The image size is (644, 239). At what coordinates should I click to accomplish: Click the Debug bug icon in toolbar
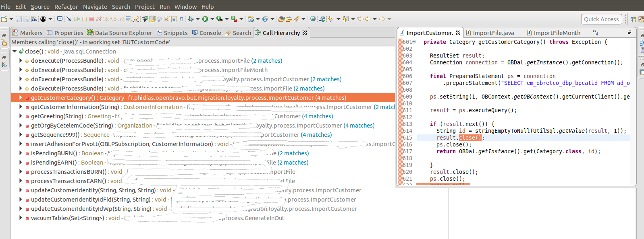click(191, 19)
